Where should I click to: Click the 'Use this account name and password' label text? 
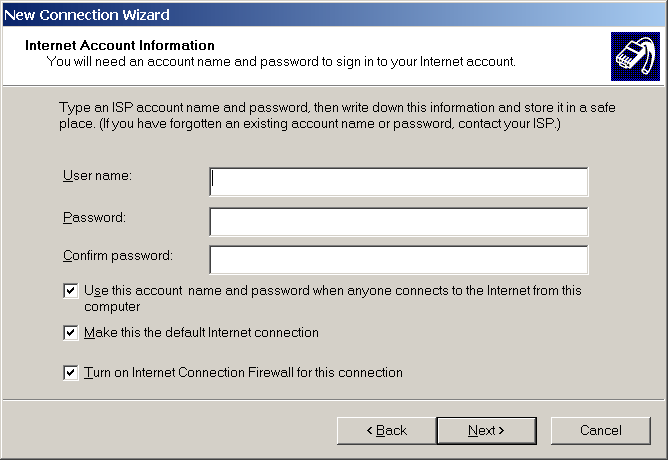coord(332,291)
